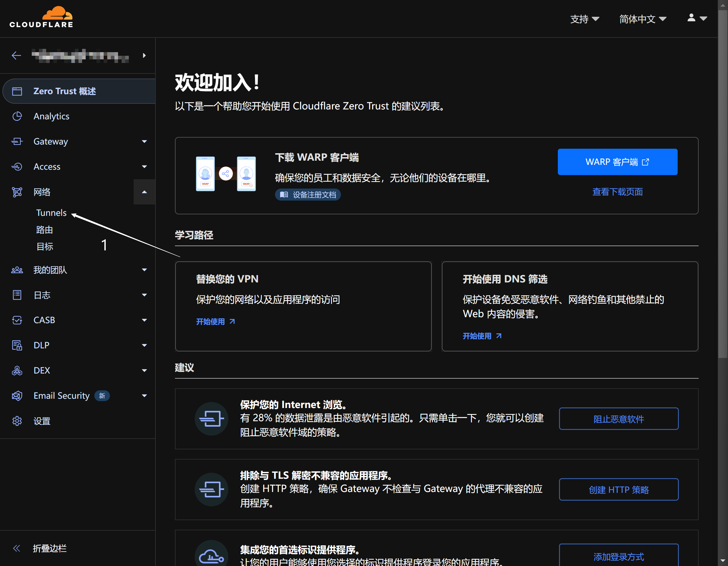Click the 阻止恶意软件 button
Image resolution: width=728 pixels, height=566 pixels.
619,419
